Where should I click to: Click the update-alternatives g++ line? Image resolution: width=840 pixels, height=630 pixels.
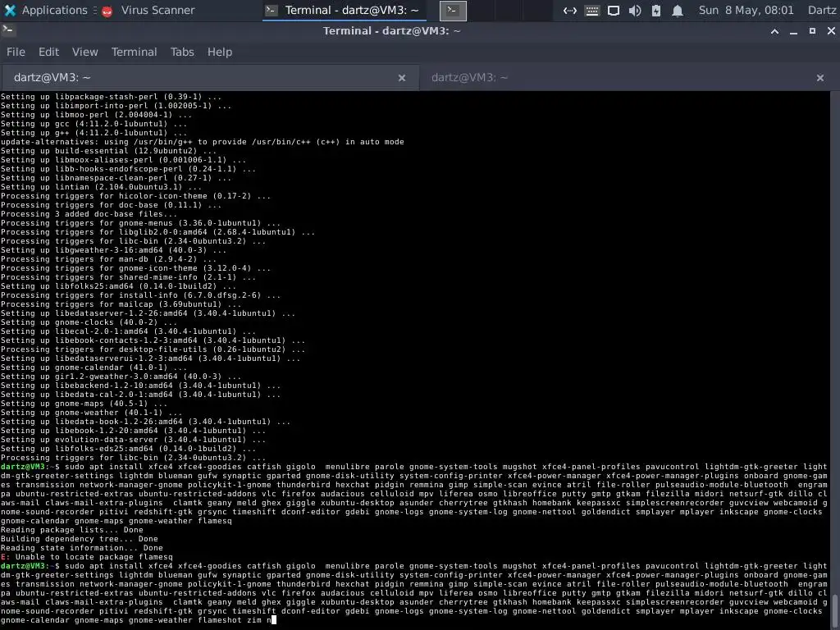(202, 141)
